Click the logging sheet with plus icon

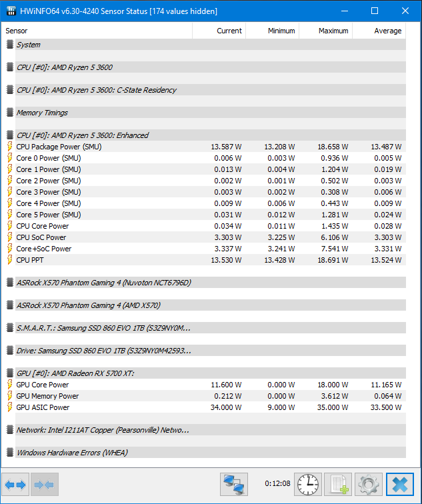point(338,484)
